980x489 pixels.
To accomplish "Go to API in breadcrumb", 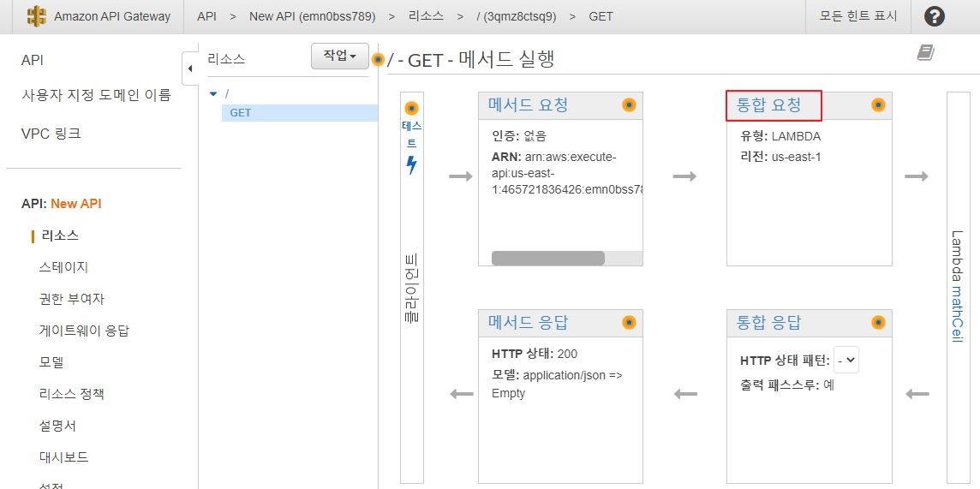I will coord(206,16).
